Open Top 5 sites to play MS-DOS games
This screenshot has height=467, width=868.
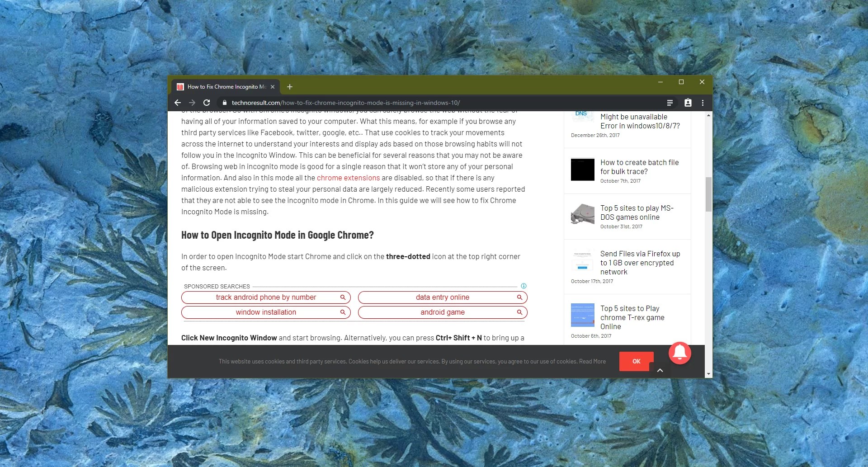pyautogui.click(x=637, y=212)
